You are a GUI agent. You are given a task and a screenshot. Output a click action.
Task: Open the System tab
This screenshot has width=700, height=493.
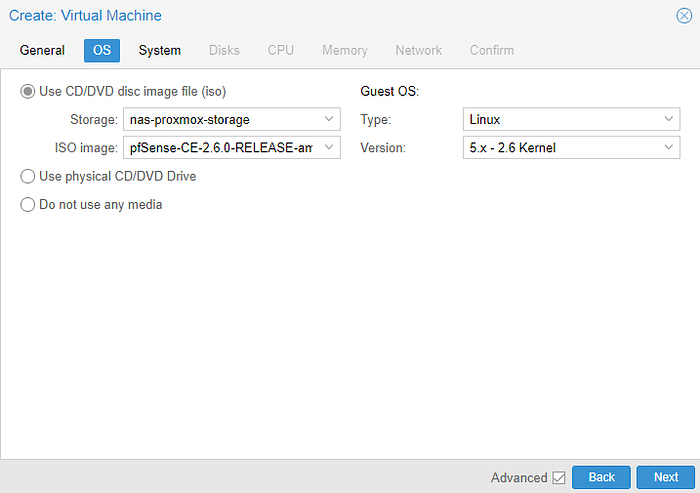160,50
